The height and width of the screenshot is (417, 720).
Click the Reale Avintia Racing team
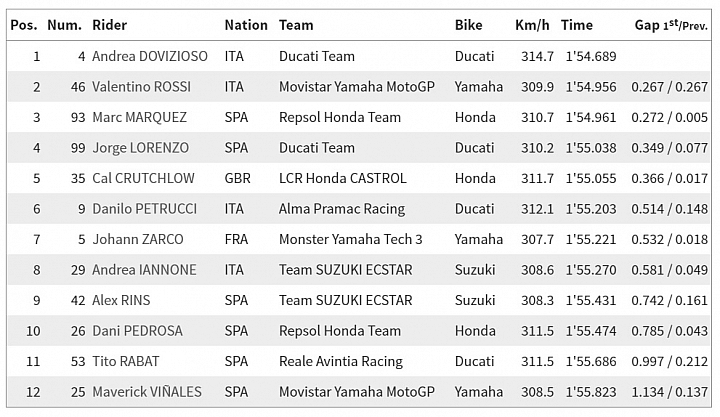click(x=341, y=361)
